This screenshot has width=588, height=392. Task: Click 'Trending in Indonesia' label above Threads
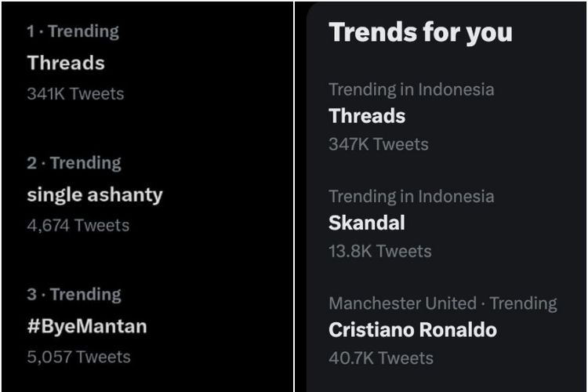pos(411,89)
